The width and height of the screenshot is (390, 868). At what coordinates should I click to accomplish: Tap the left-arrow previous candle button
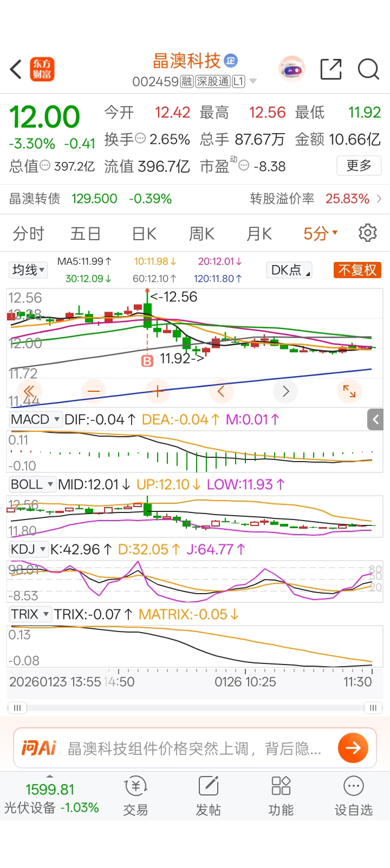221,391
